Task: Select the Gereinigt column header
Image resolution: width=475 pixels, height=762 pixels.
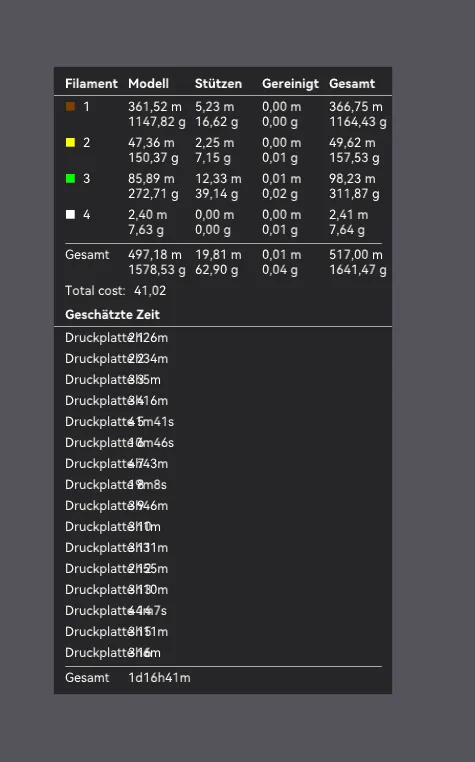Action: coord(290,84)
